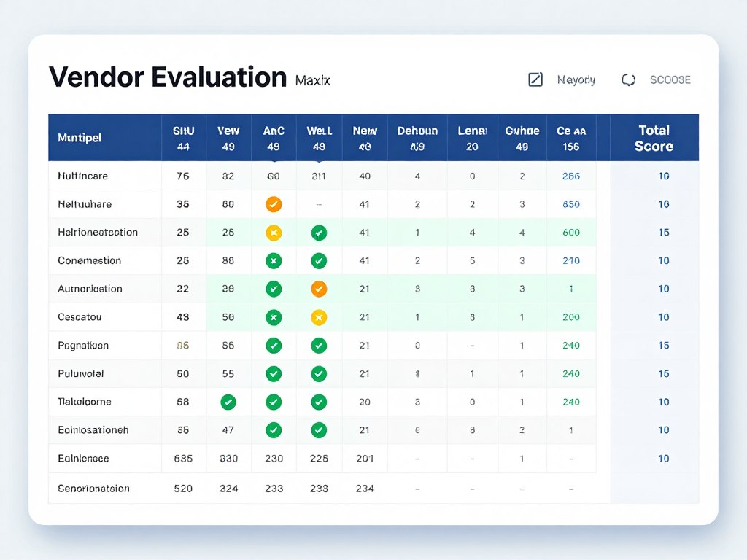Select the Senorionatsion row name

point(94,489)
